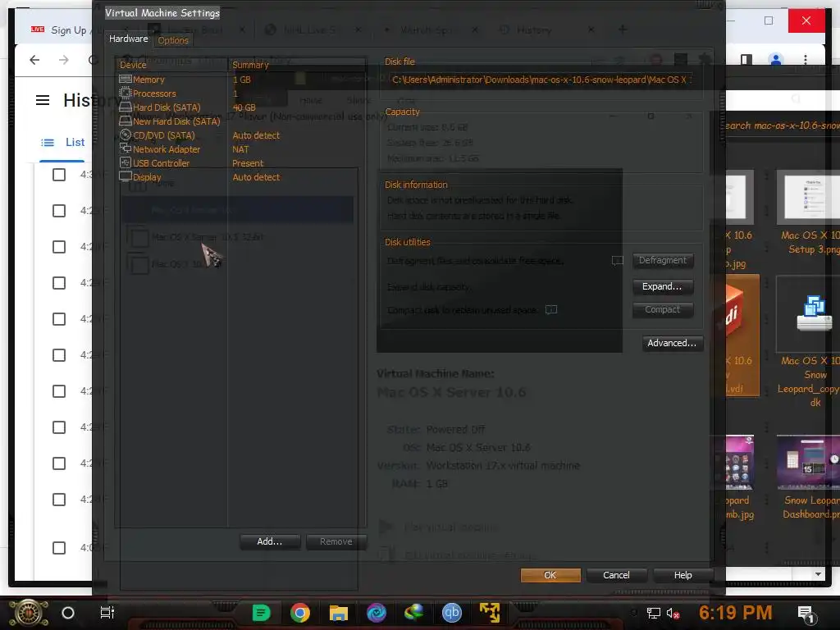Viewport: 840px width, 630px height.
Task: Open the Action Center notifications icon
Action: tap(806, 614)
